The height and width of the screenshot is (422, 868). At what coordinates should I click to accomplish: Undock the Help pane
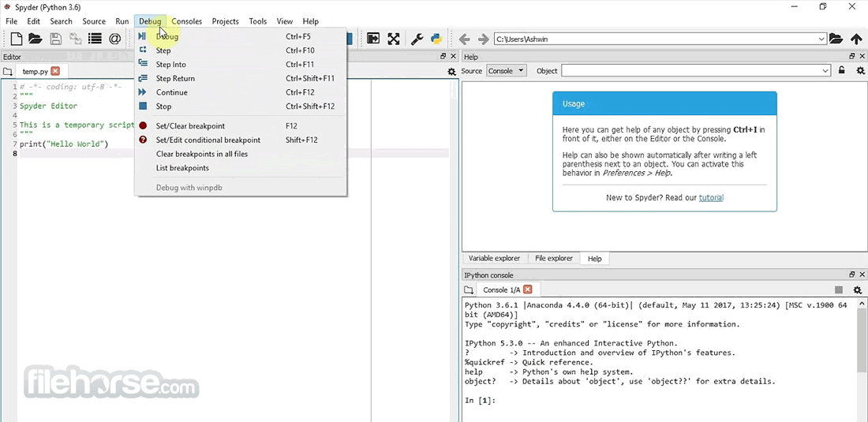click(x=852, y=57)
